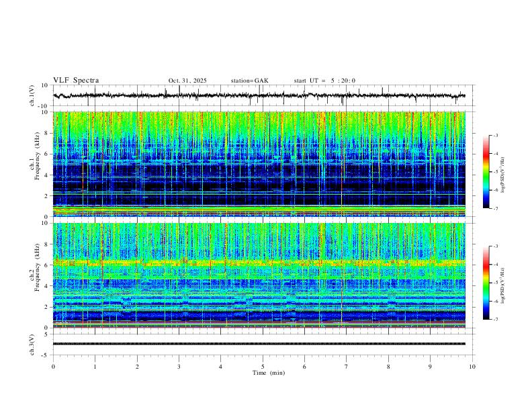Click the ch.1 spectrogram color bar
This screenshot has width=532, height=411.
coord(486,172)
